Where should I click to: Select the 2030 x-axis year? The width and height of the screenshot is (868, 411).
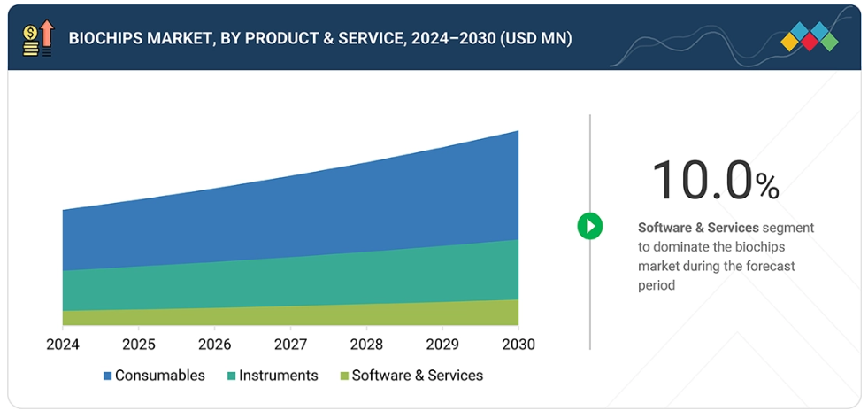[x=518, y=345]
